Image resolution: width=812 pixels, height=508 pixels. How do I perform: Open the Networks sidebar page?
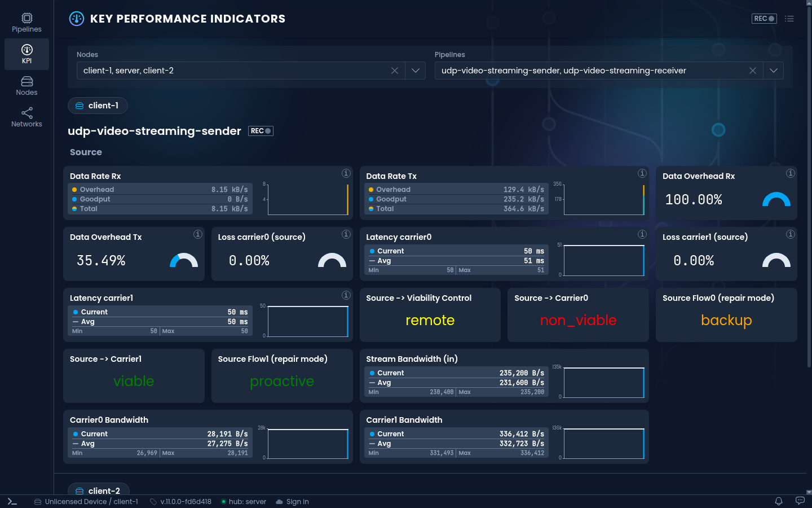click(x=27, y=117)
